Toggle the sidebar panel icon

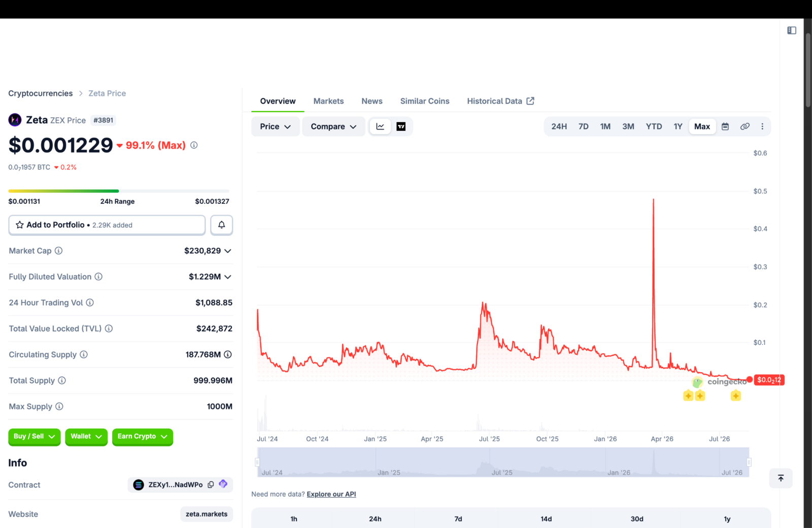click(x=791, y=30)
